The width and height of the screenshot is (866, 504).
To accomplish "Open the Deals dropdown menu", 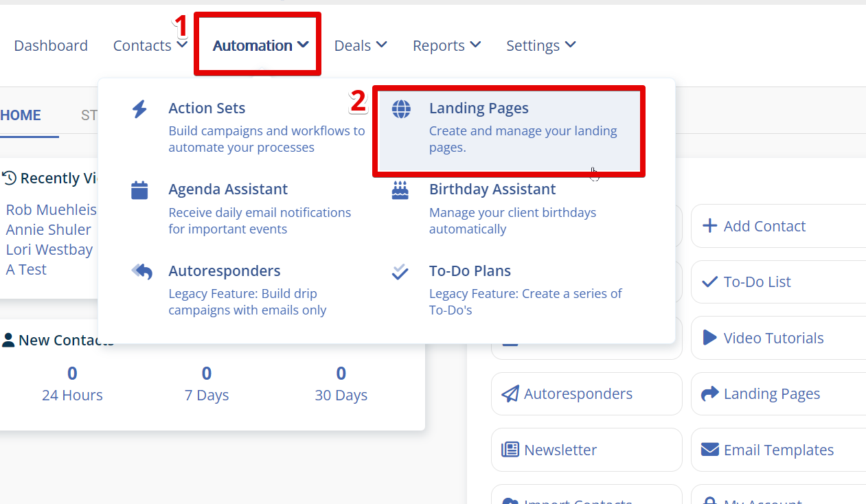I will click(361, 45).
